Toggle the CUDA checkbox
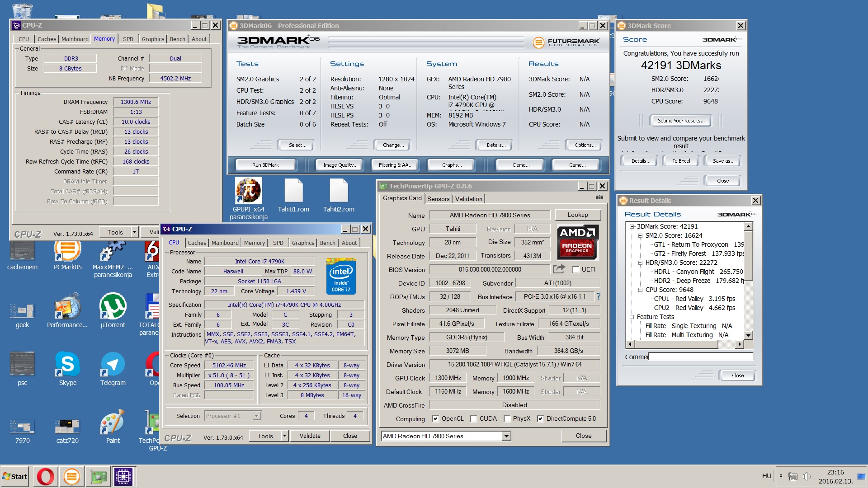The width and height of the screenshot is (868, 488). [x=473, y=418]
